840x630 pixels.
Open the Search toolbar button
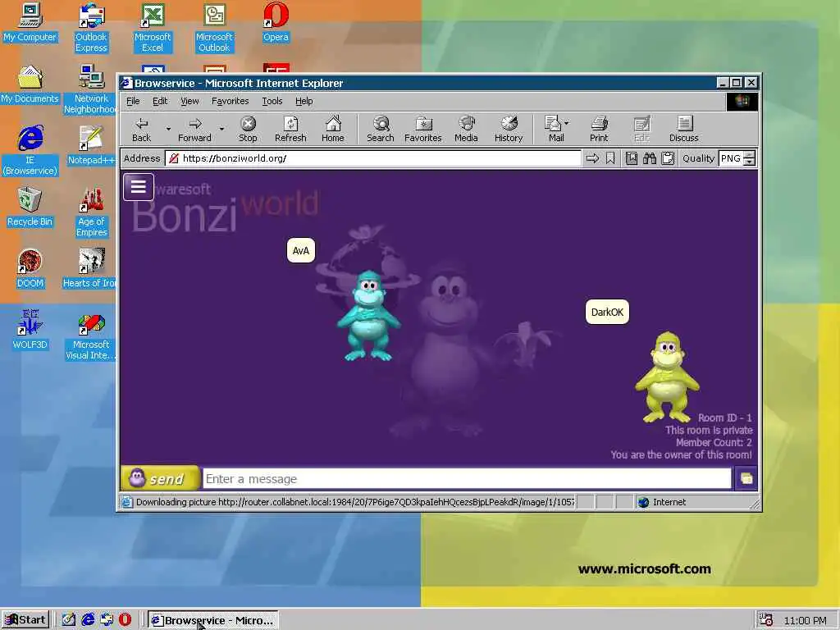(381, 129)
